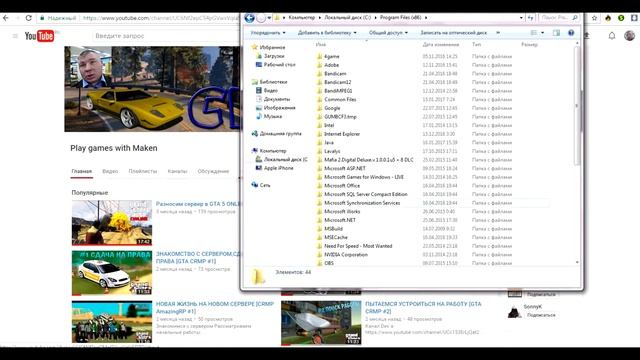The width and height of the screenshot is (640, 360).
Task: Click Подписаться button under SonnyK channel
Action: point(541,315)
